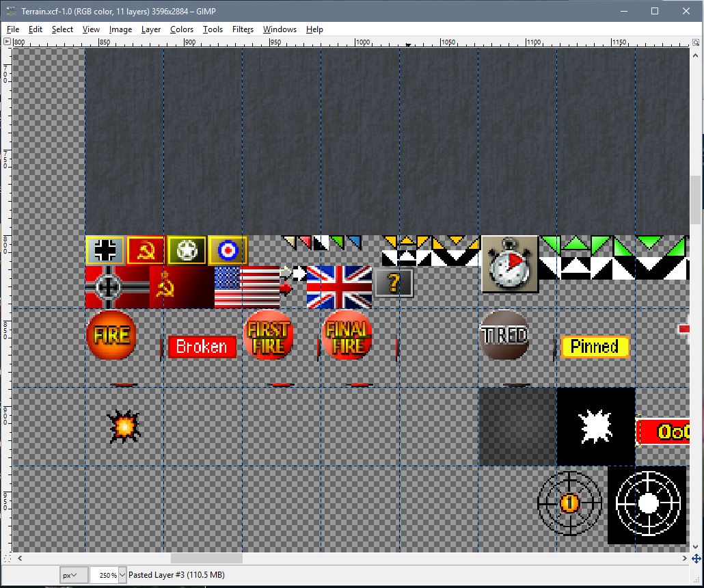Image resolution: width=704 pixels, height=588 pixels.
Task: Click the red OoC label sprite
Action: [663, 431]
